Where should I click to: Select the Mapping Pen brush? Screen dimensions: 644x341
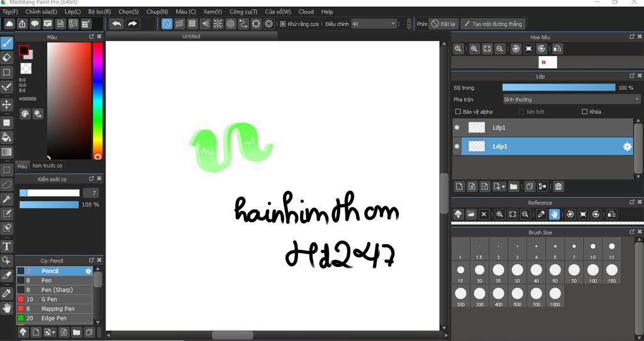pyautogui.click(x=55, y=308)
